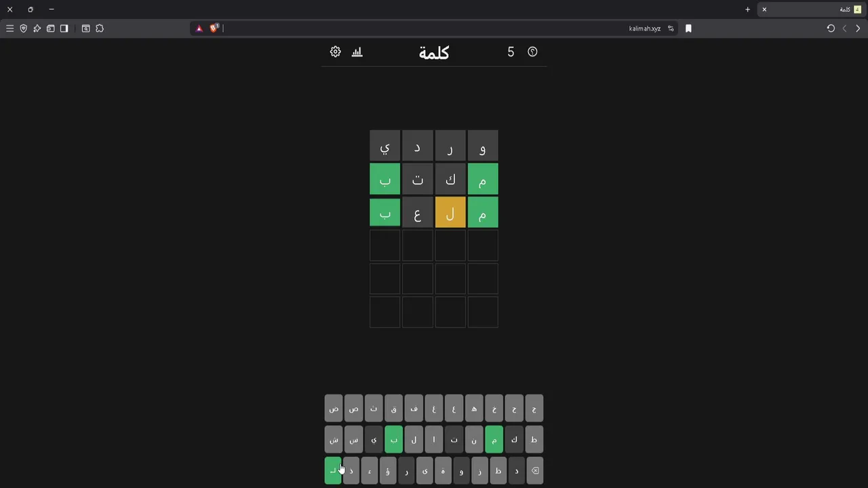Tap the dark ر key

pos(406,470)
